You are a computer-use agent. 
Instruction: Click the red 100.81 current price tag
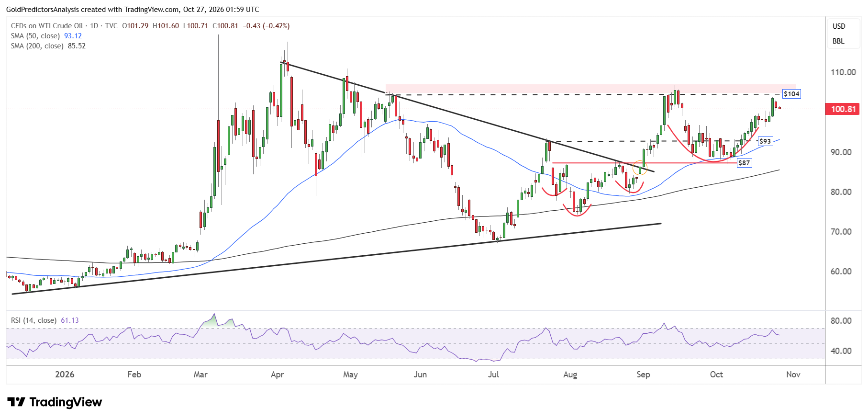pyautogui.click(x=843, y=109)
